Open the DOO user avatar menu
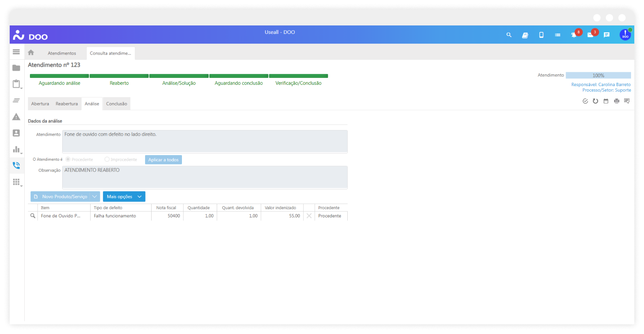The width and height of the screenshot is (644, 334). pyautogui.click(x=625, y=35)
